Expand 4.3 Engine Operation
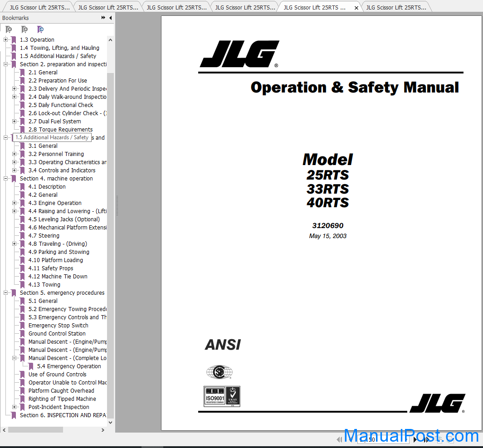The height and width of the screenshot is (448, 483). pyautogui.click(x=14, y=203)
